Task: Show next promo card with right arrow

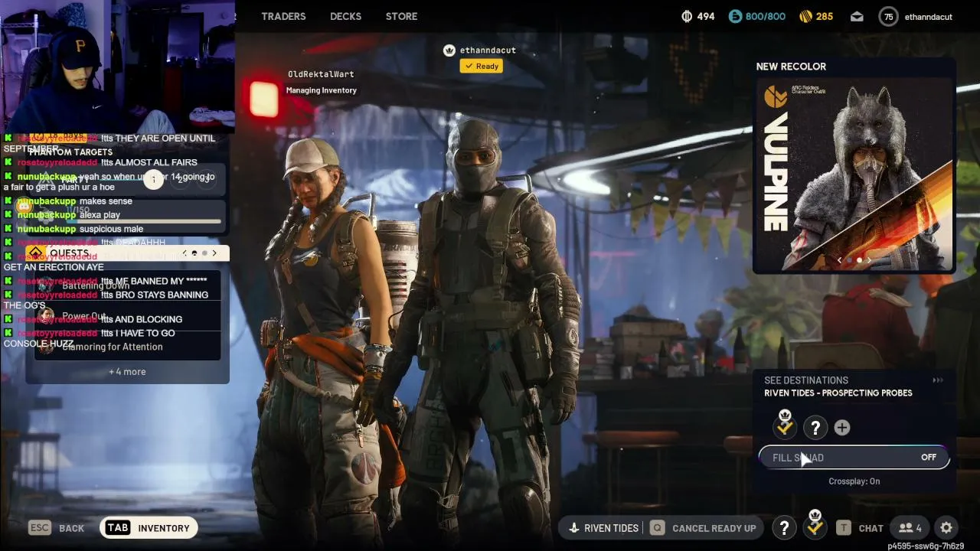Action: point(869,260)
